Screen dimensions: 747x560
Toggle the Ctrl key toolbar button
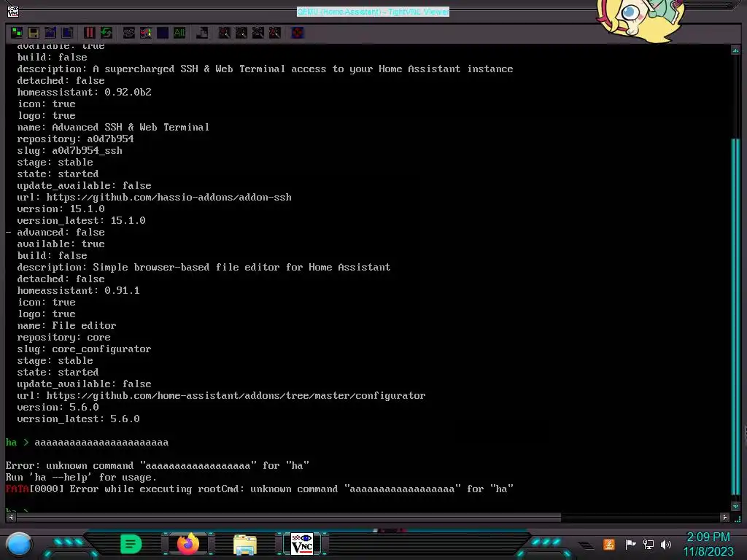click(163, 32)
